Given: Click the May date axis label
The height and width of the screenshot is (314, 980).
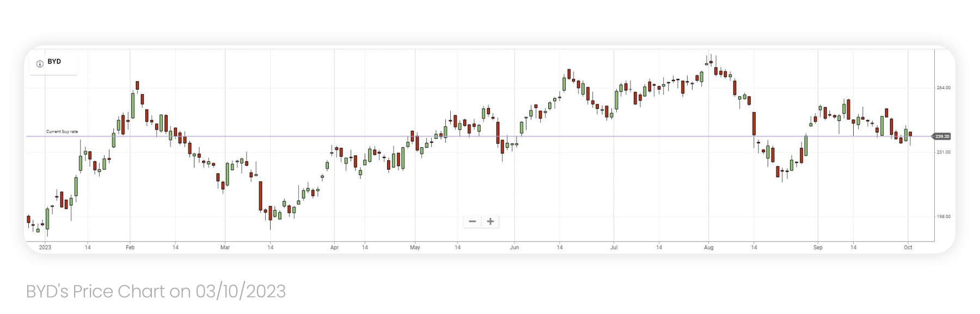Looking at the screenshot, I should pyautogui.click(x=415, y=248).
